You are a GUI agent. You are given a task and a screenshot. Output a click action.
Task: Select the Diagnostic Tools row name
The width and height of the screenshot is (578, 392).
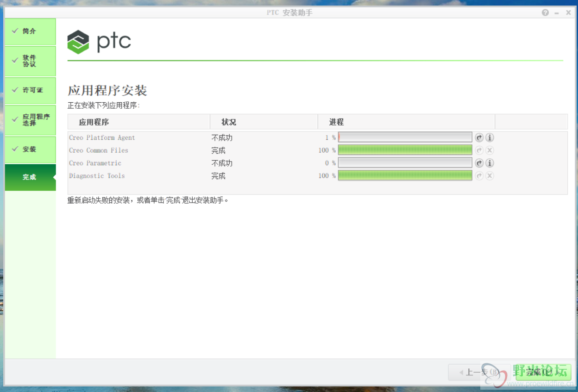pos(97,175)
